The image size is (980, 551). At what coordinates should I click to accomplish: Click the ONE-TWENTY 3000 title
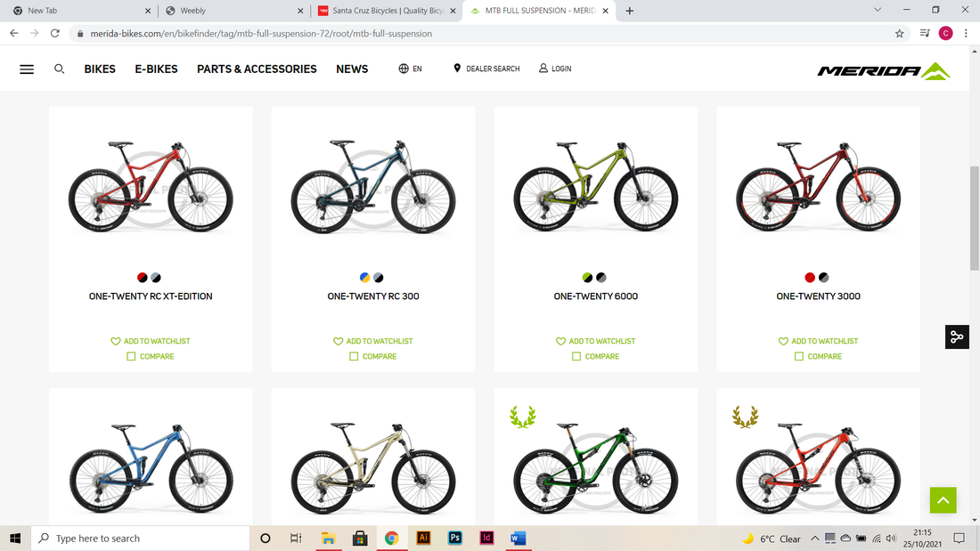coord(818,296)
